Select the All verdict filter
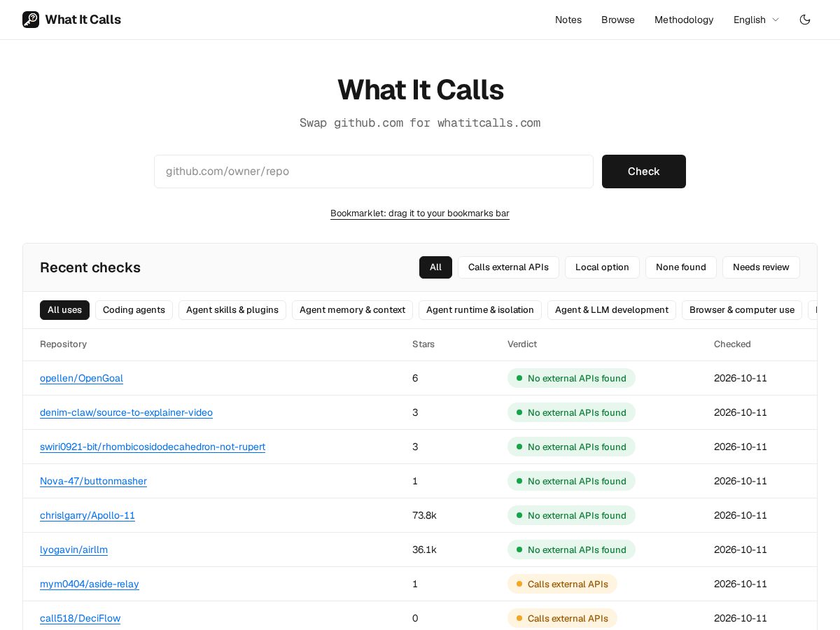The image size is (840, 630). (x=435, y=267)
